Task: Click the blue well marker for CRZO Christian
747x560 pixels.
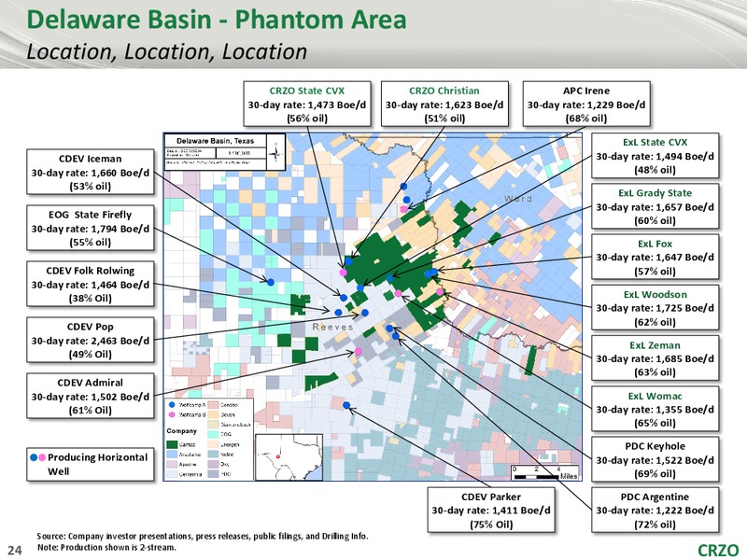Action: (348, 261)
